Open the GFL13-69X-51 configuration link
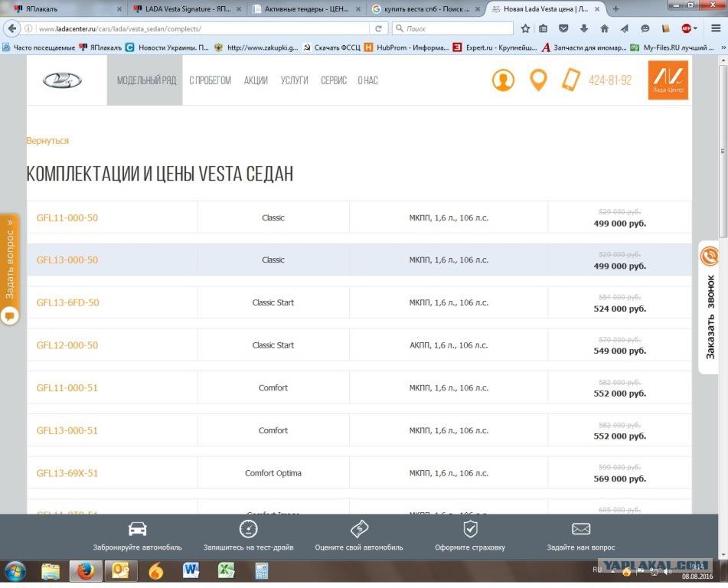 click(x=67, y=473)
